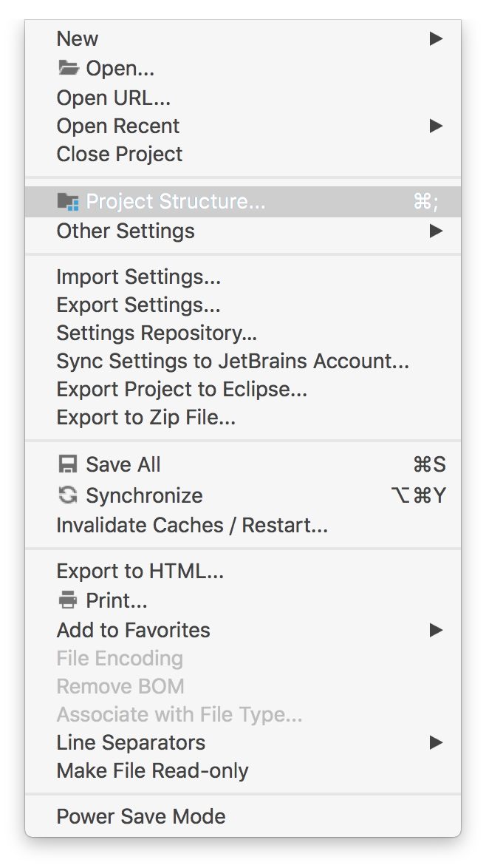The image size is (486, 868).
Task: Expand the Open Recent submenu arrow
Action: (437, 126)
